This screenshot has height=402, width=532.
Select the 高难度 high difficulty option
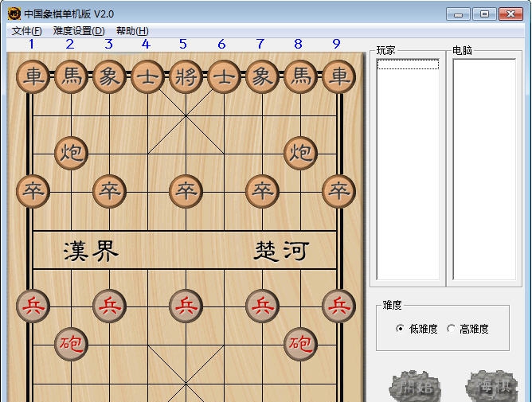tap(467, 329)
